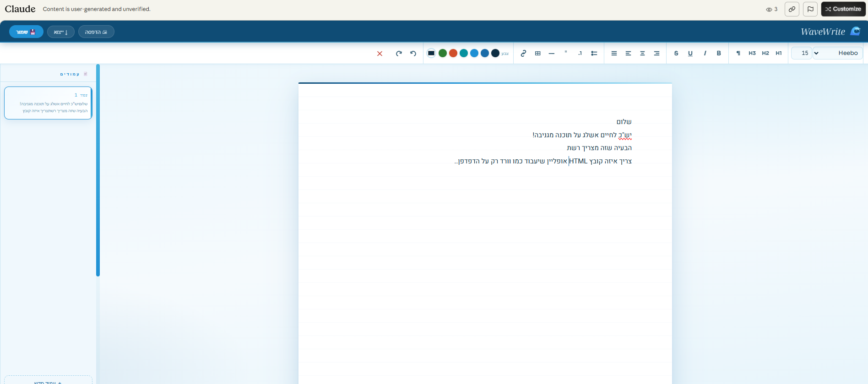Click the font size field showing 15
Screen dimensions: 868x384
[x=802, y=53]
